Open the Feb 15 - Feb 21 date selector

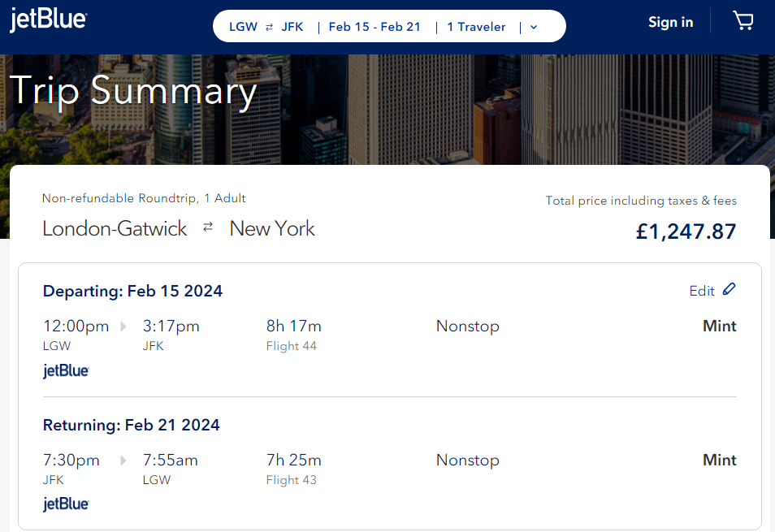tap(375, 27)
